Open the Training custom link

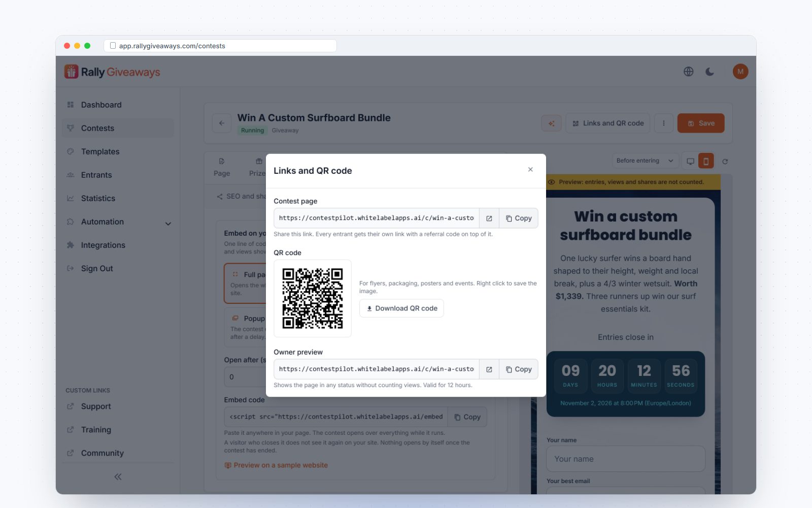click(118, 430)
